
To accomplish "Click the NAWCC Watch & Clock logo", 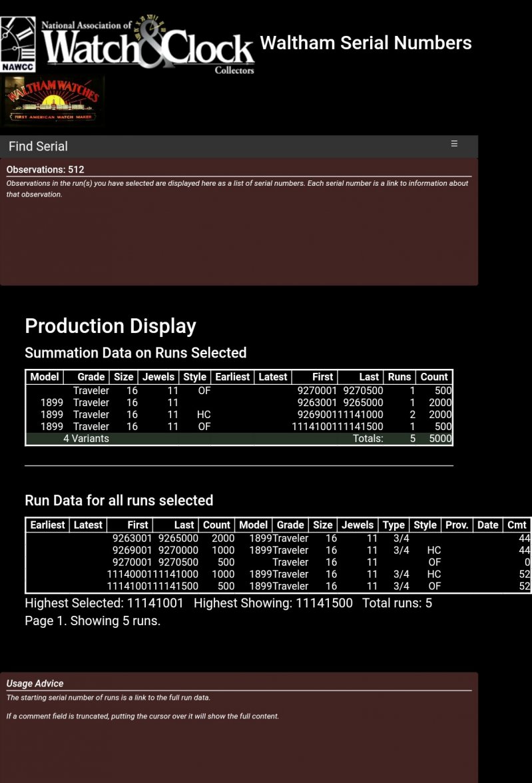I will tap(128, 45).
